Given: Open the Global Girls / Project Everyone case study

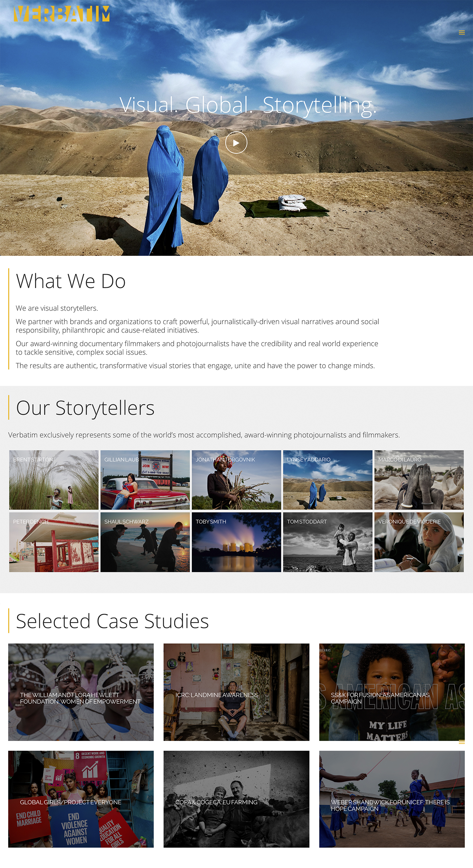Looking at the screenshot, I should [x=81, y=799].
